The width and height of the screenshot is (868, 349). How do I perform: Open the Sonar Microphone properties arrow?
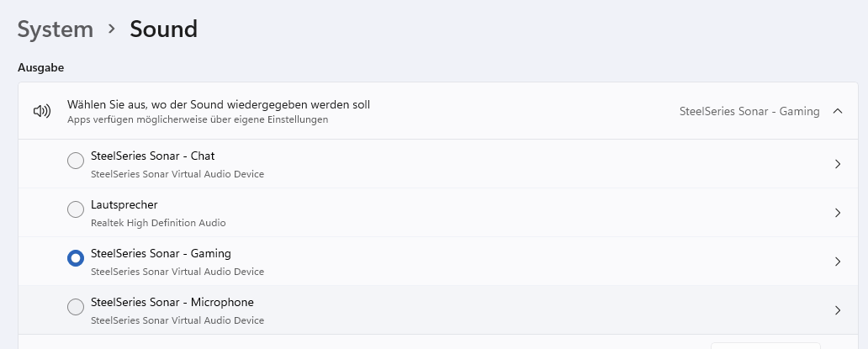(837, 310)
